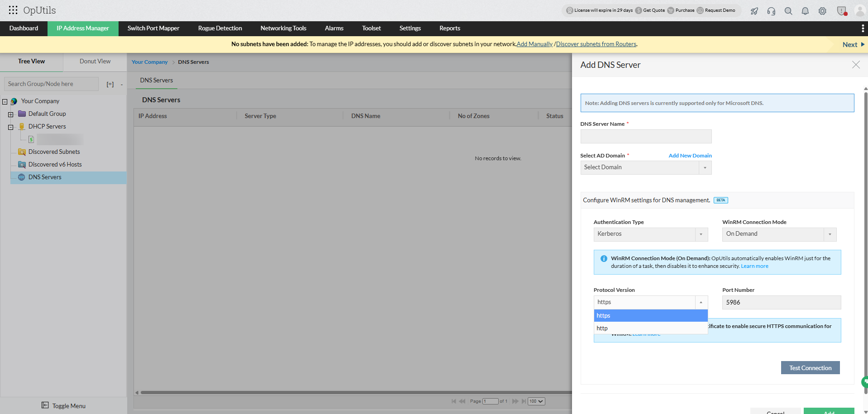Click the DHCP server child node icon
Image resolution: width=868 pixels, height=414 pixels.
pos(31,139)
